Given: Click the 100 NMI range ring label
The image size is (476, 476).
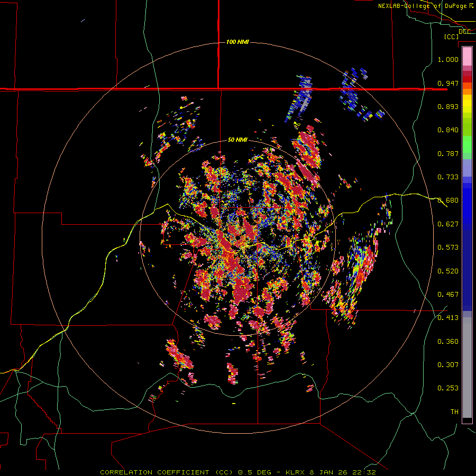Looking at the screenshot, I should pos(237,42).
